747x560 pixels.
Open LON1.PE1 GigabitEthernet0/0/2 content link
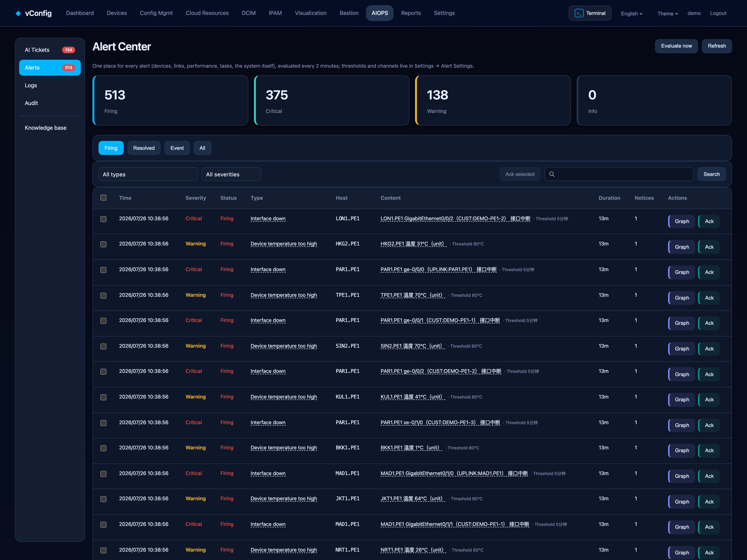tap(455, 219)
